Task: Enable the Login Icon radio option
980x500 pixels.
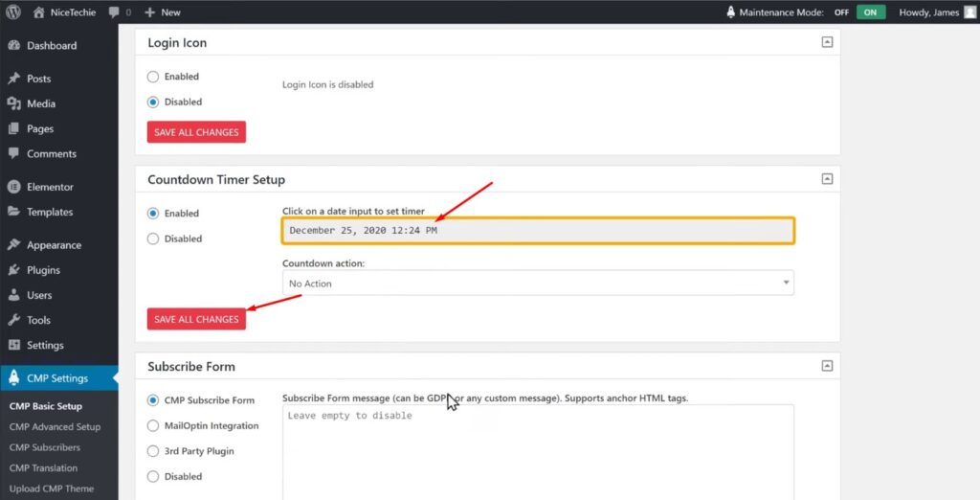Action: coord(153,77)
